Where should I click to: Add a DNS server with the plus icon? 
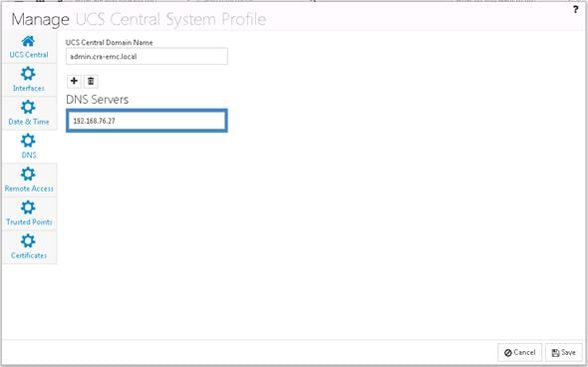[x=74, y=81]
